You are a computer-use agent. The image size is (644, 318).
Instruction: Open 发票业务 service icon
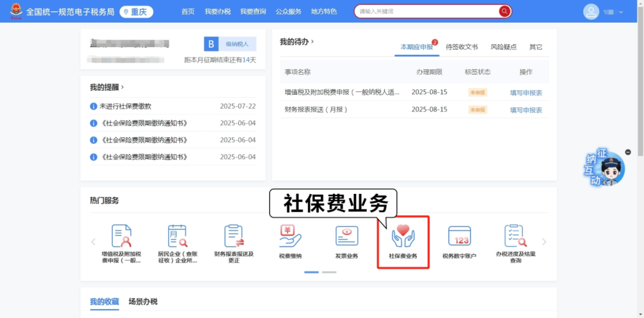346,236
